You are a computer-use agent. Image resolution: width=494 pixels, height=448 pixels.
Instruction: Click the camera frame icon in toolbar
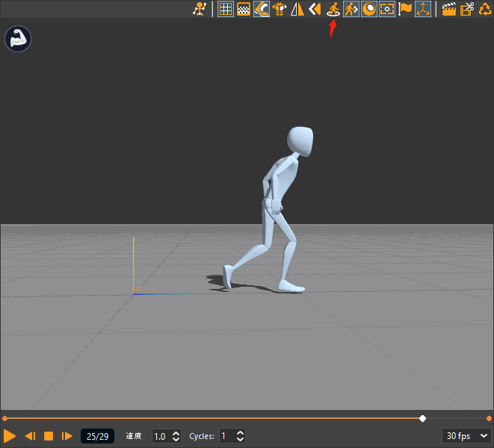coord(387,9)
